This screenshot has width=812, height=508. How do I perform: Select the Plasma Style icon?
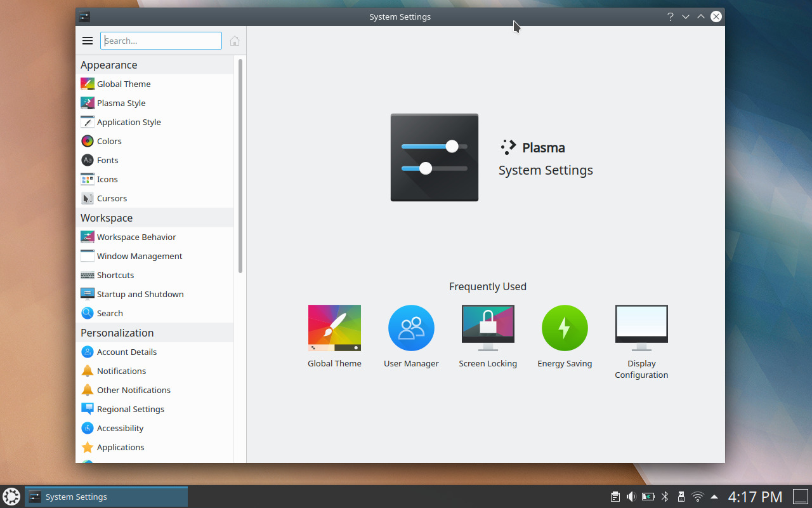click(x=87, y=102)
